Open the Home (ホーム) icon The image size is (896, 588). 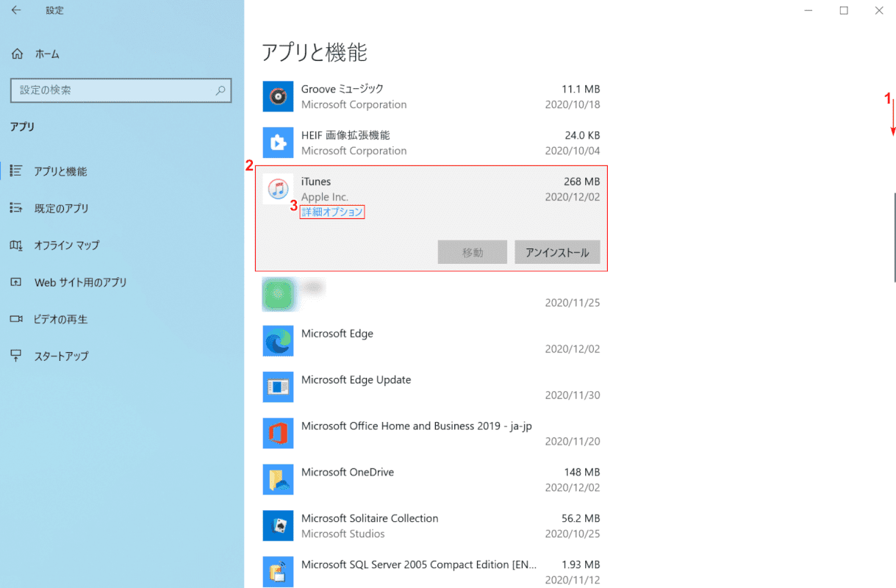(x=17, y=54)
